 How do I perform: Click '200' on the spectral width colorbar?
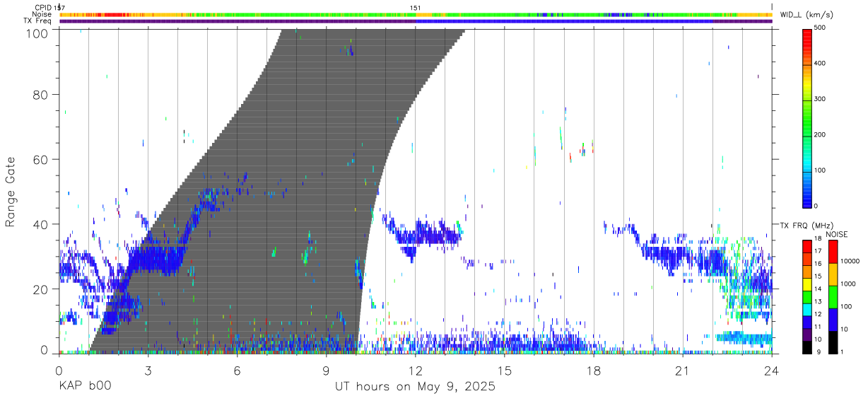click(x=819, y=134)
